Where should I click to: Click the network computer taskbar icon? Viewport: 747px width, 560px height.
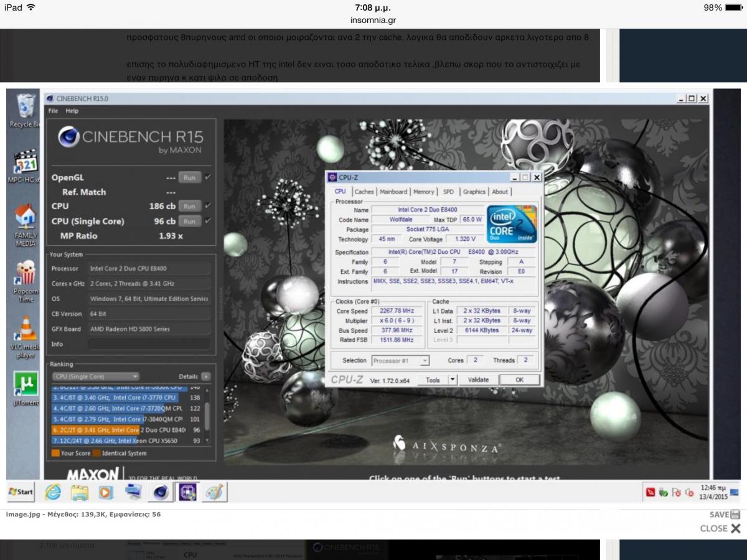(x=133, y=492)
